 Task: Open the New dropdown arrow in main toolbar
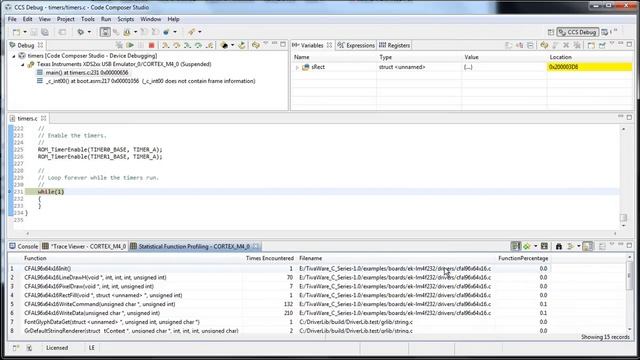pyautogui.click(x=25, y=32)
